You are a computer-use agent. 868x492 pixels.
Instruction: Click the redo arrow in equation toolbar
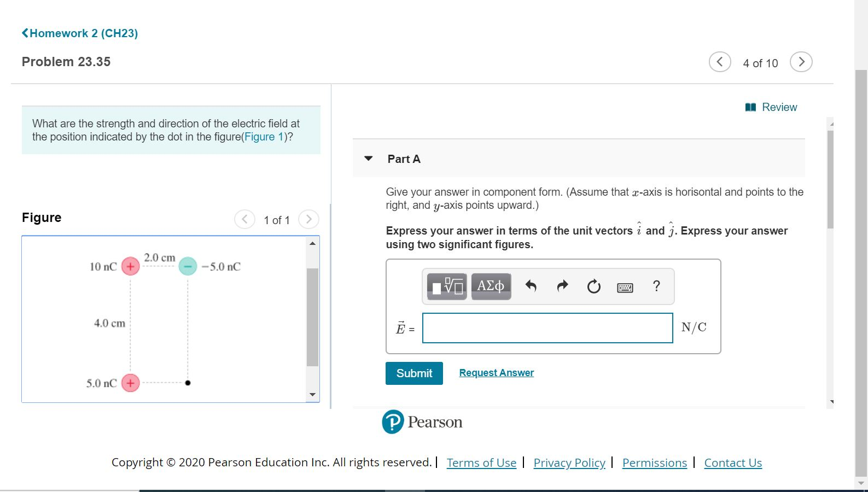pyautogui.click(x=562, y=285)
